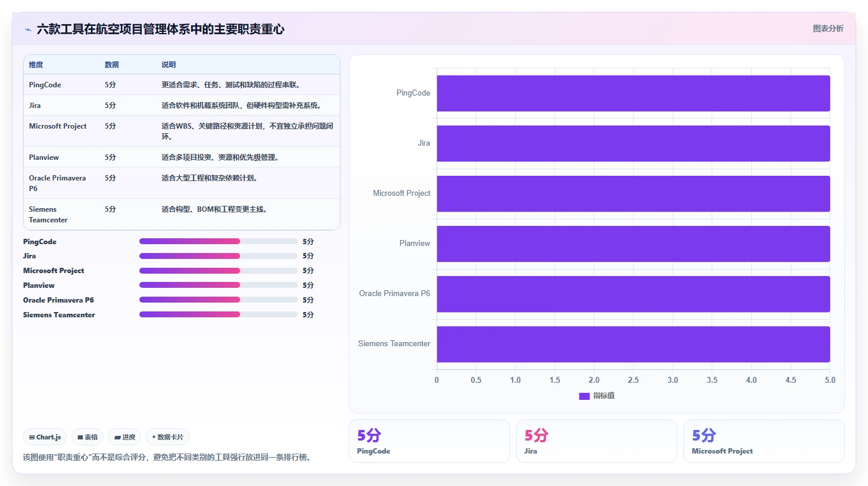Click the header logo icon beside the title

point(28,29)
